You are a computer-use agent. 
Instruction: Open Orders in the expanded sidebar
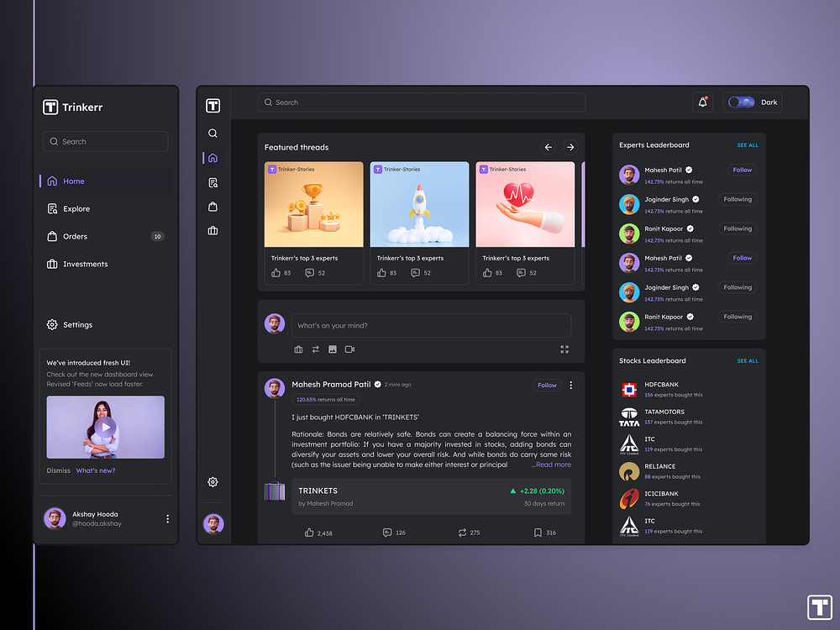[x=106, y=236]
